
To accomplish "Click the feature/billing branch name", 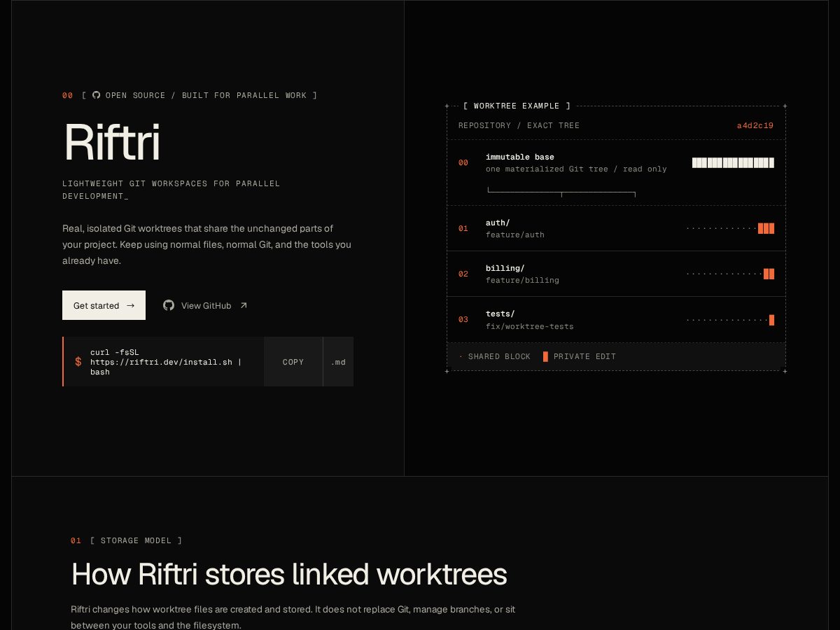I will click(522, 280).
